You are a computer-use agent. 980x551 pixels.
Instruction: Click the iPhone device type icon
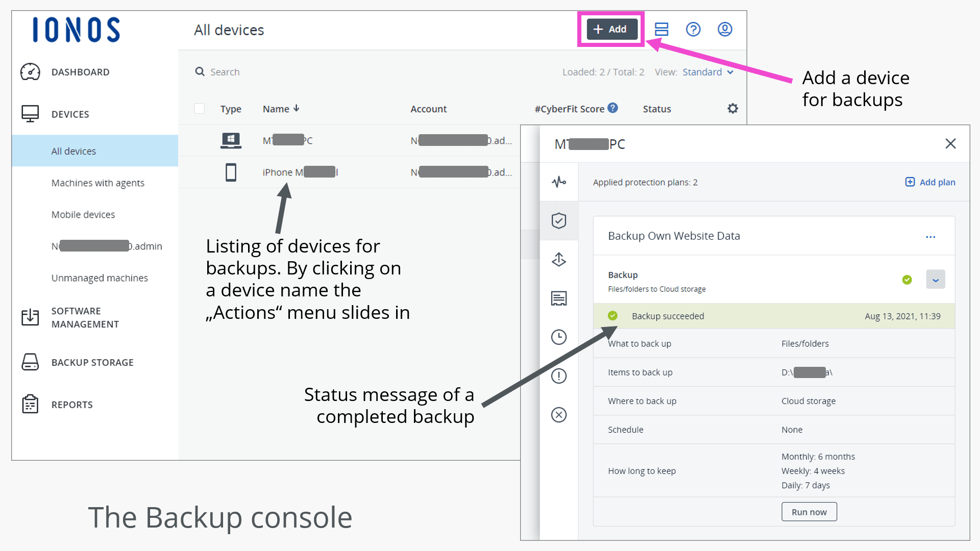(x=231, y=172)
